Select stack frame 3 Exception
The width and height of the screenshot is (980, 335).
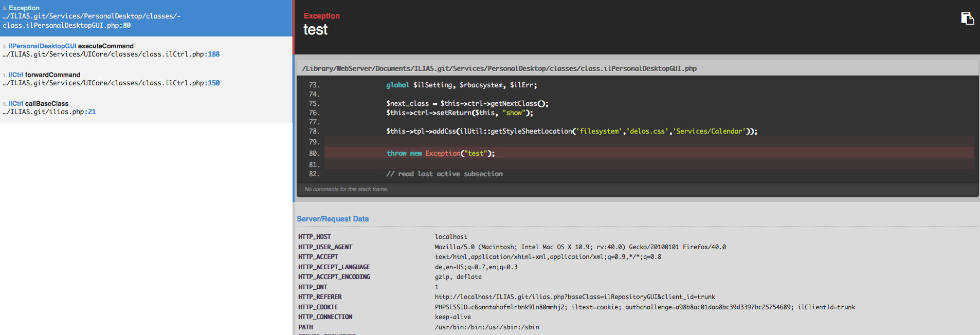coord(146,17)
